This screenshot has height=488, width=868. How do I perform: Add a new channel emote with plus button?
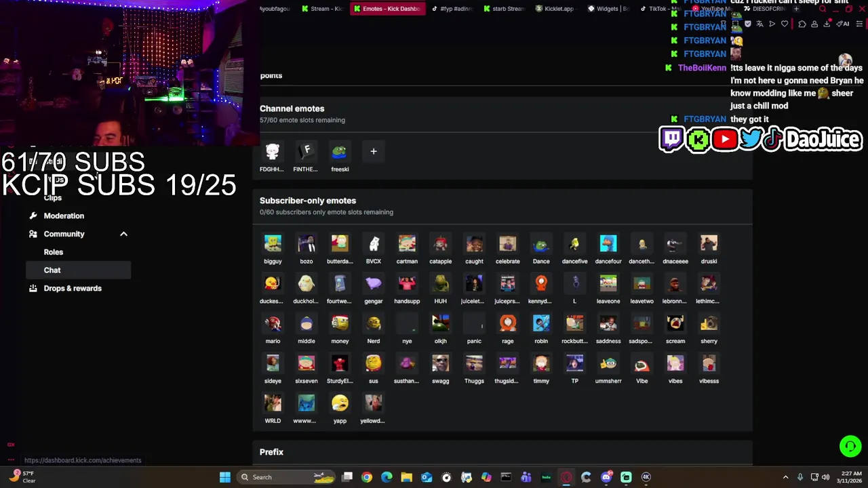pos(373,151)
